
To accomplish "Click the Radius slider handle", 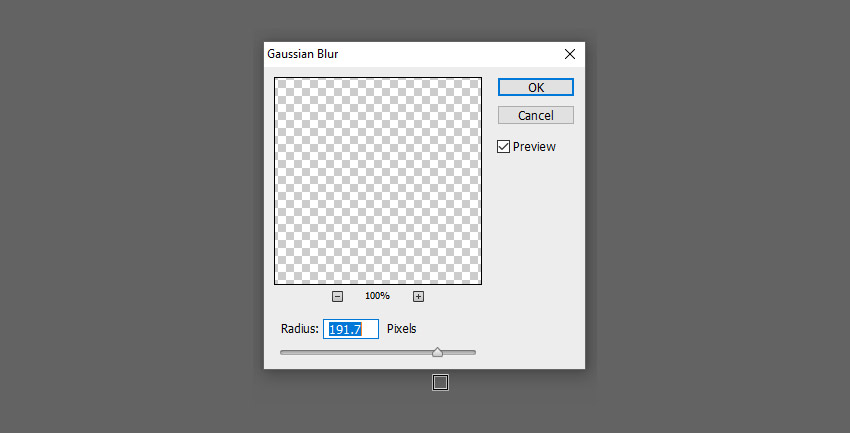I will tap(437, 353).
